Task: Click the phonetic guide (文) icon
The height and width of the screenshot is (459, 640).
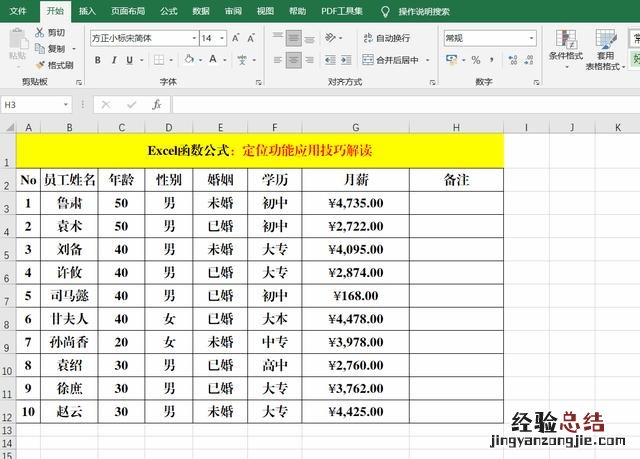Action: point(242,60)
